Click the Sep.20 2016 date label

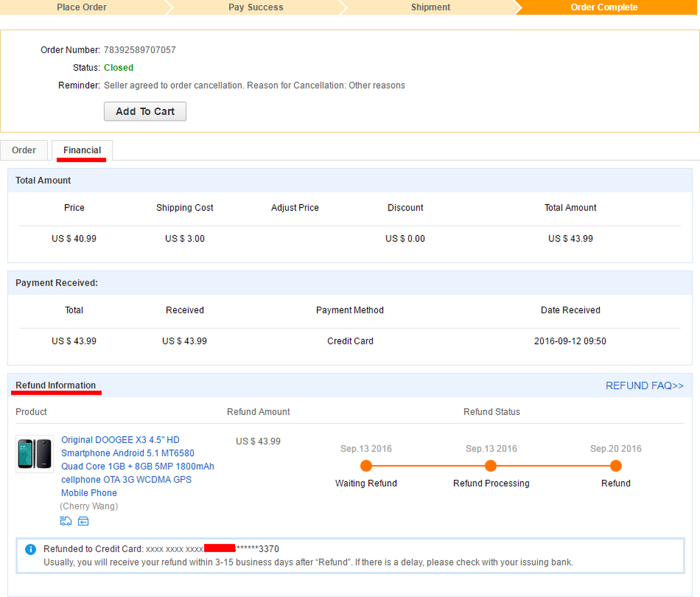(616, 449)
